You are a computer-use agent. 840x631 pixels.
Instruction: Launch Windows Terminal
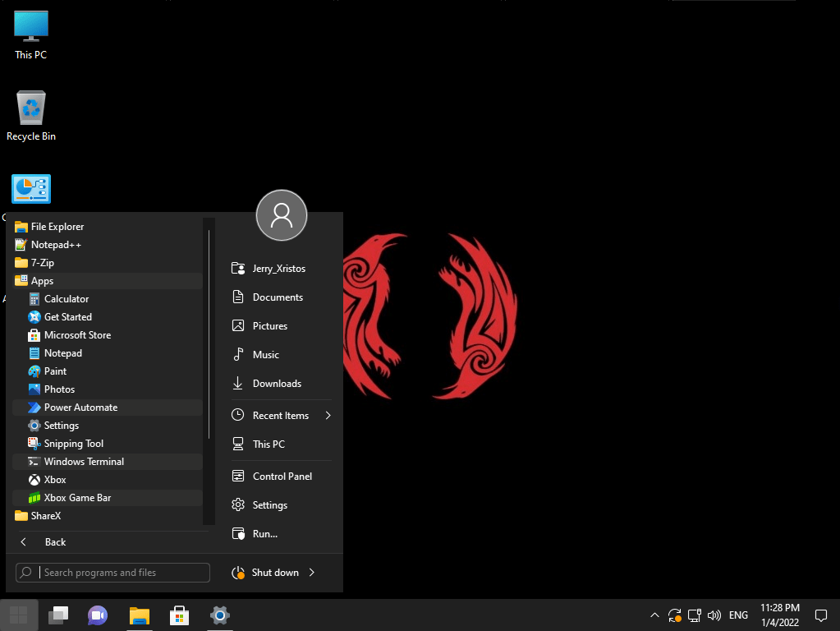(84, 462)
